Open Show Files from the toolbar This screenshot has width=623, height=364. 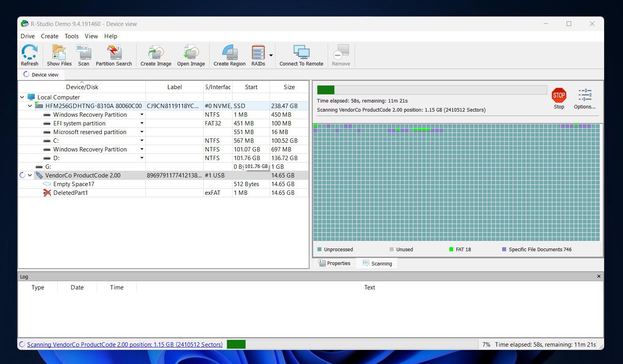tap(59, 52)
